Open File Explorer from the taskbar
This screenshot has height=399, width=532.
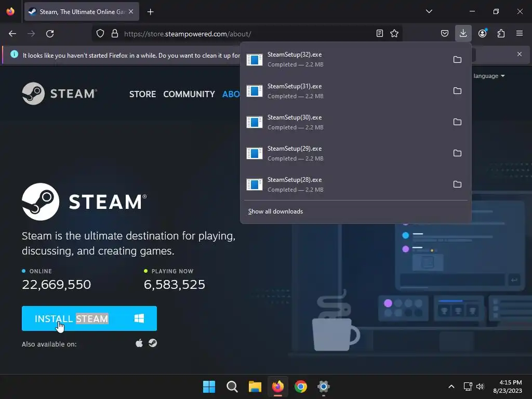[x=255, y=387]
